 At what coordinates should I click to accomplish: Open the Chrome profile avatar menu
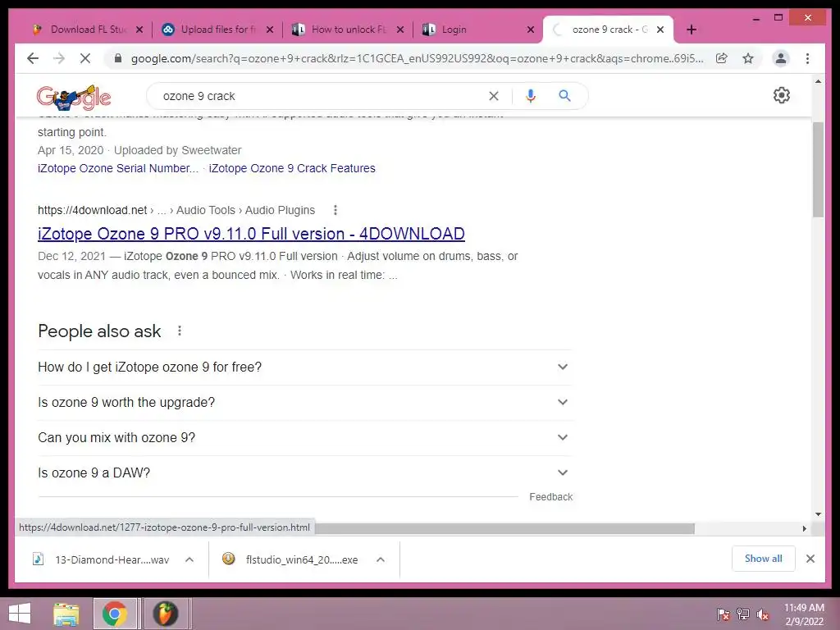[x=781, y=58]
